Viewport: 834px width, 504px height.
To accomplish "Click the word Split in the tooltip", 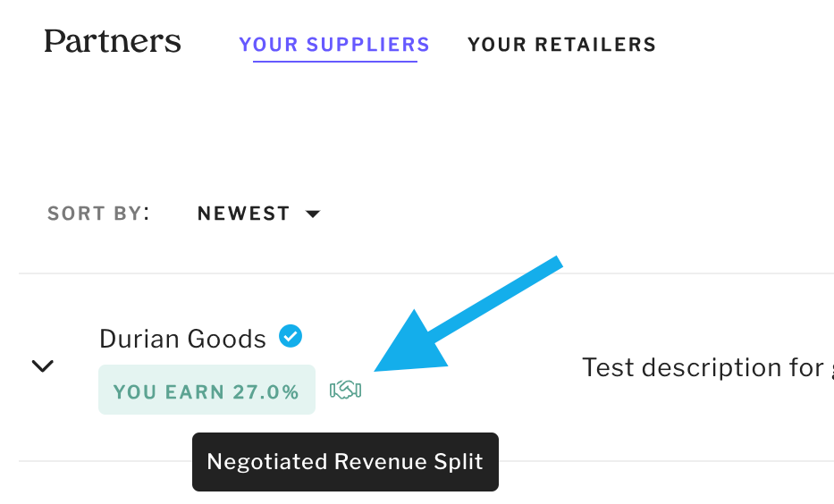I will pyautogui.click(x=459, y=462).
